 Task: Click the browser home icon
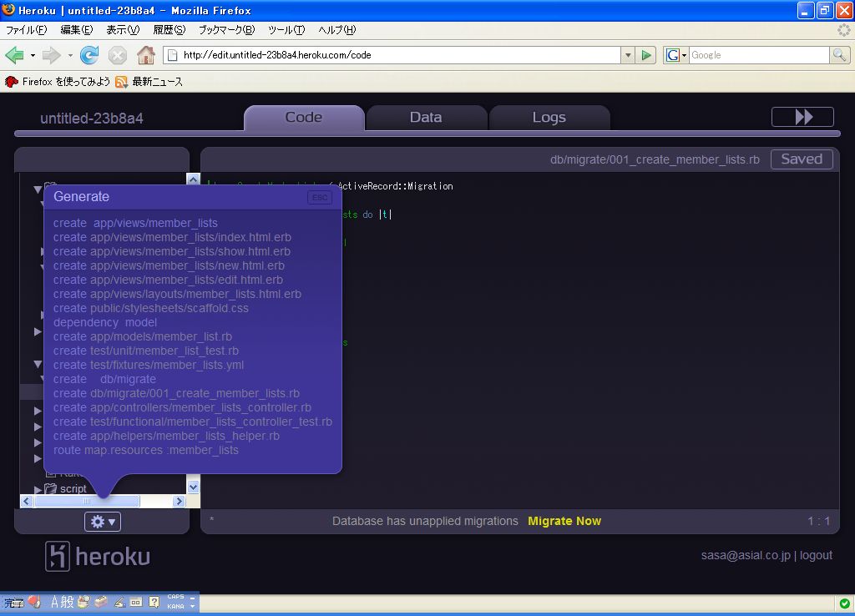[146, 55]
